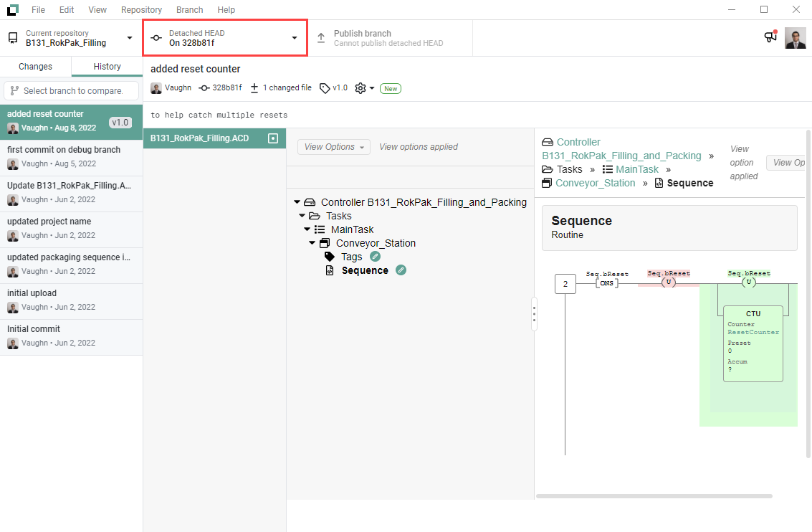Viewport: 812px width, 532px height.
Task: Click the 'Select branch to compare' field
Action: (x=71, y=91)
